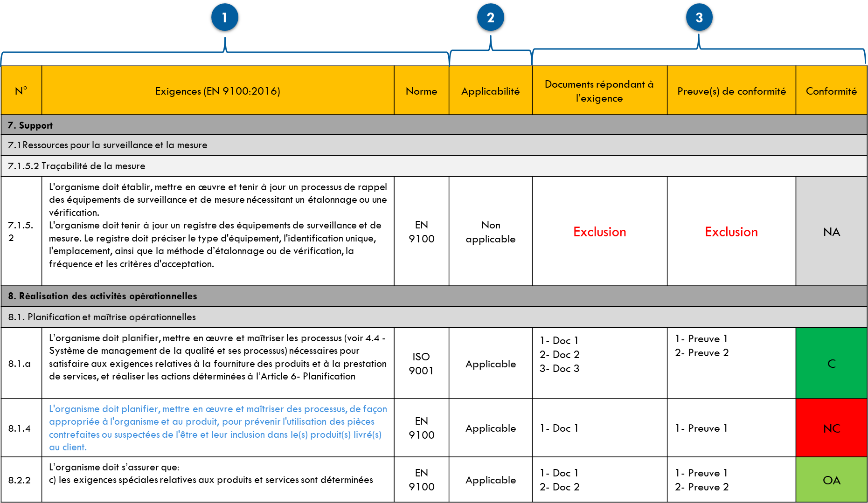The height and width of the screenshot is (503, 868).
Task: Select the 8.1.a requirement mentioning 'voir 4.4'
Action: pos(218,357)
